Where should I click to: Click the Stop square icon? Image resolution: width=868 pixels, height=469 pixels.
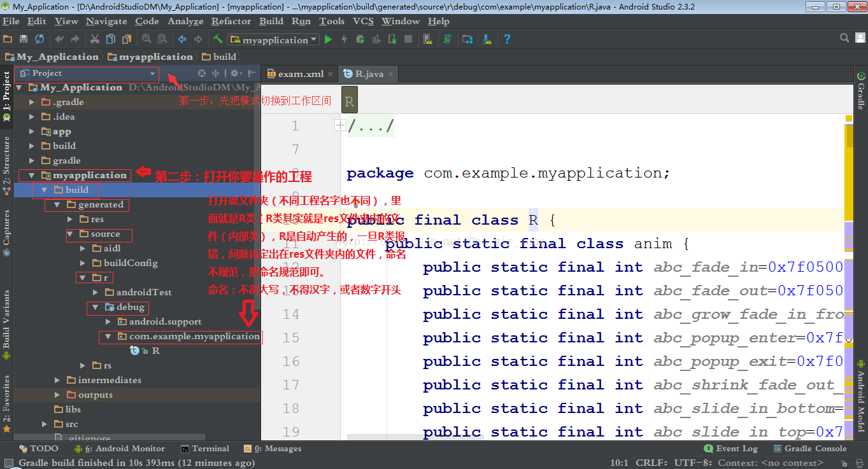click(x=408, y=39)
